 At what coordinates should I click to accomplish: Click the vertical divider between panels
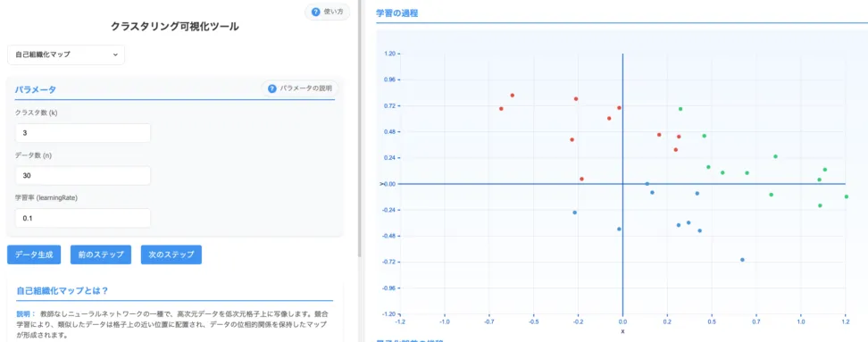tap(361, 171)
